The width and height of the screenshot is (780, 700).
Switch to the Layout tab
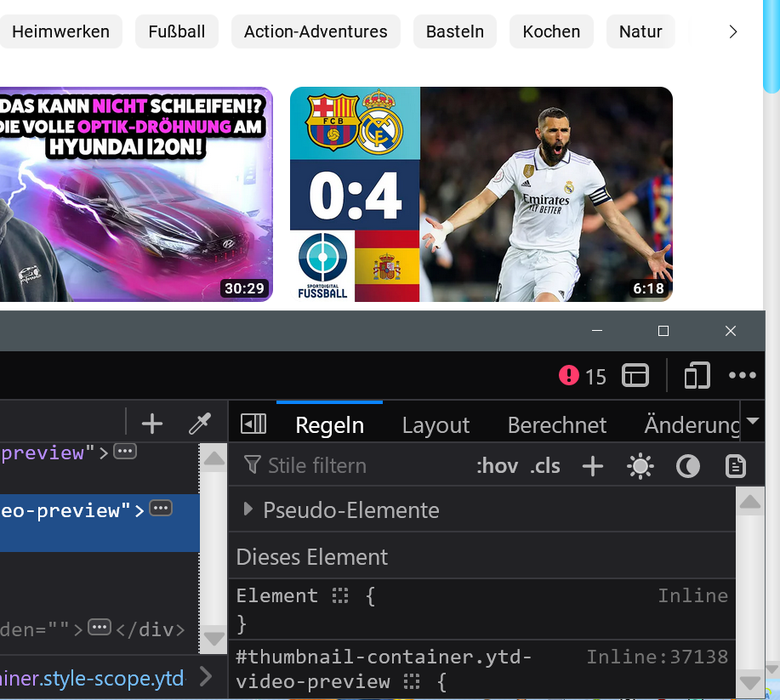tap(436, 425)
